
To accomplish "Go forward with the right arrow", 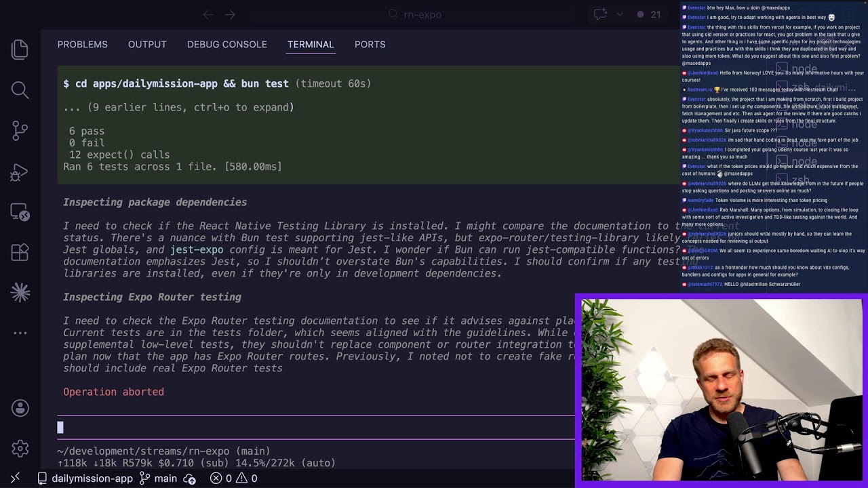I will pyautogui.click(x=230, y=14).
